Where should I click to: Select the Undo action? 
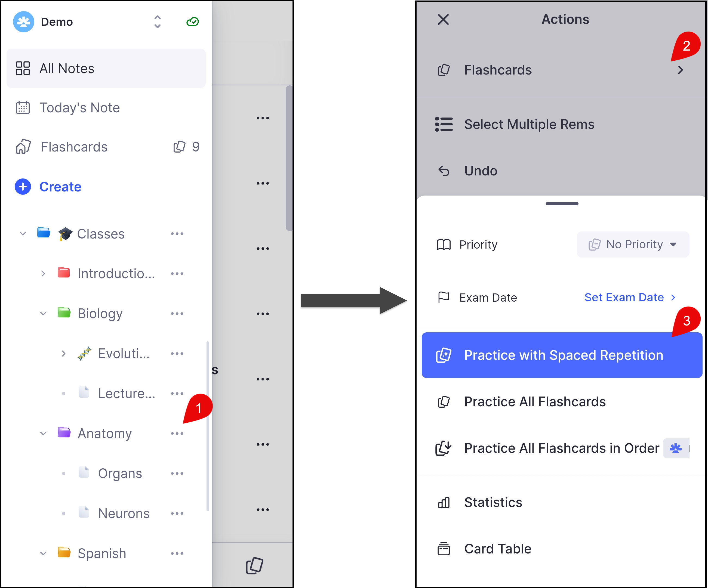481,171
